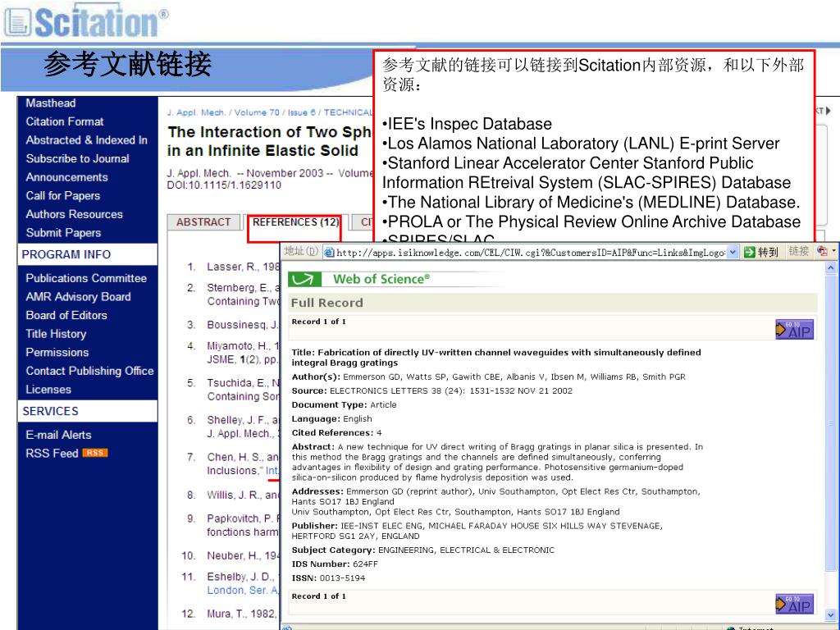The width and height of the screenshot is (840, 630).
Task: Click the address URL field
Action: pyautogui.click(x=531, y=253)
